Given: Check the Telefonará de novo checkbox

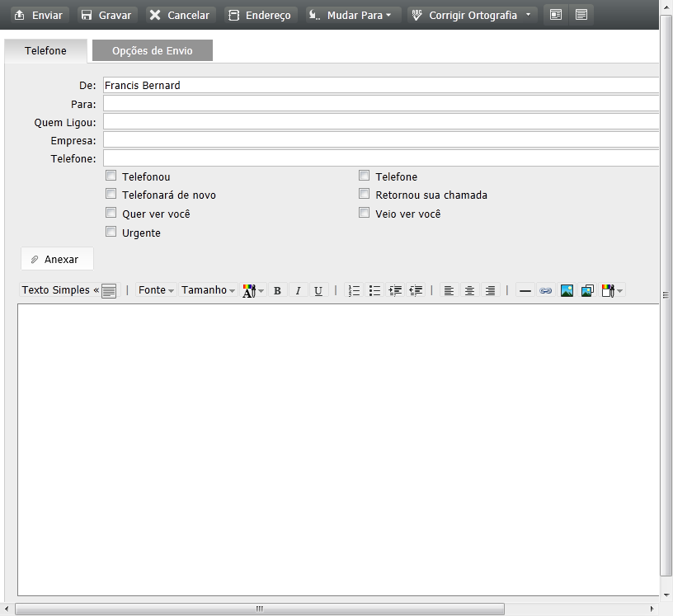Looking at the screenshot, I should click(111, 194).
